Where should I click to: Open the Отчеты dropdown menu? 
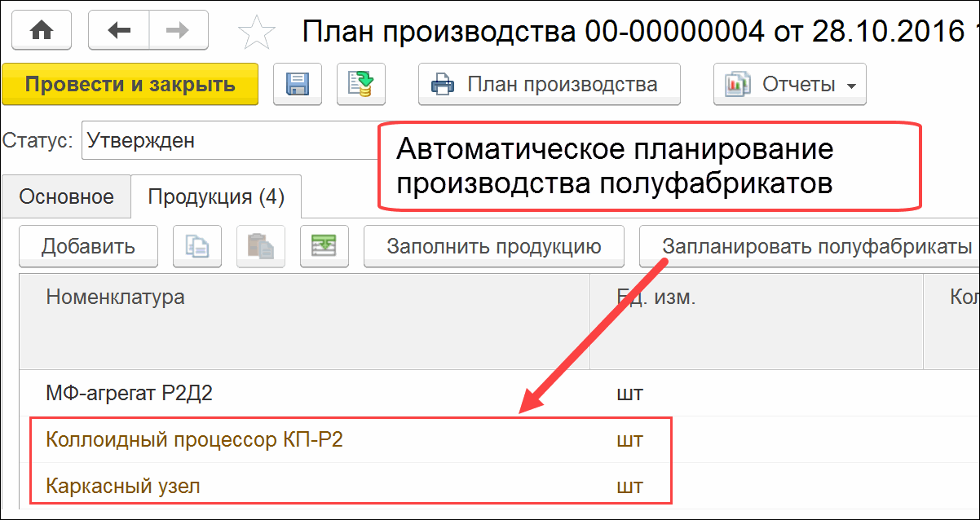pyautogui.click(x=789, y=84)
